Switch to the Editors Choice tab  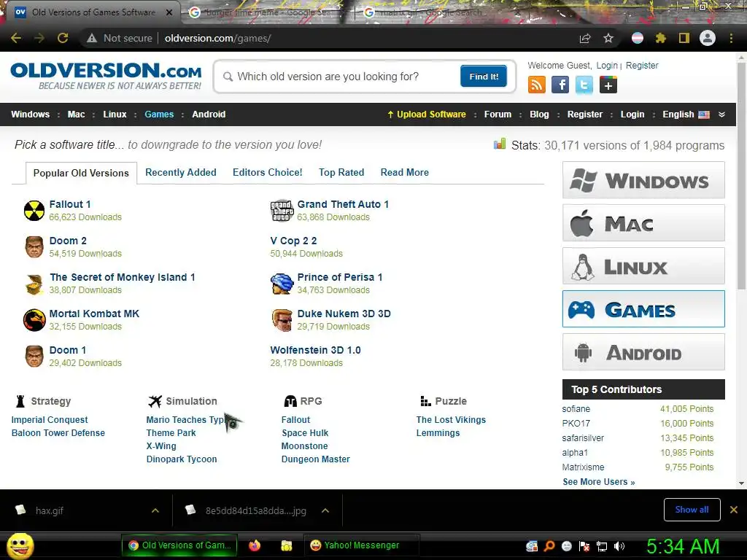[267, 172]
